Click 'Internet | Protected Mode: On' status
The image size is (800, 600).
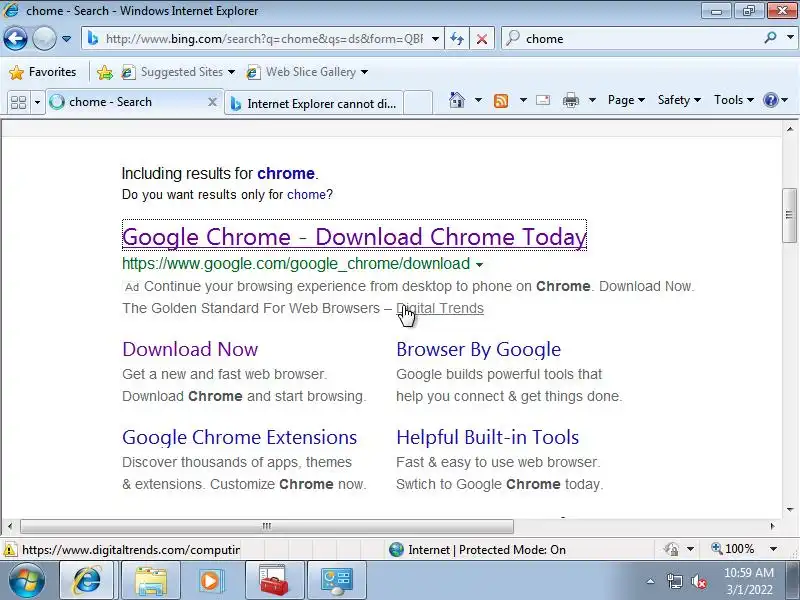point(478,550)
